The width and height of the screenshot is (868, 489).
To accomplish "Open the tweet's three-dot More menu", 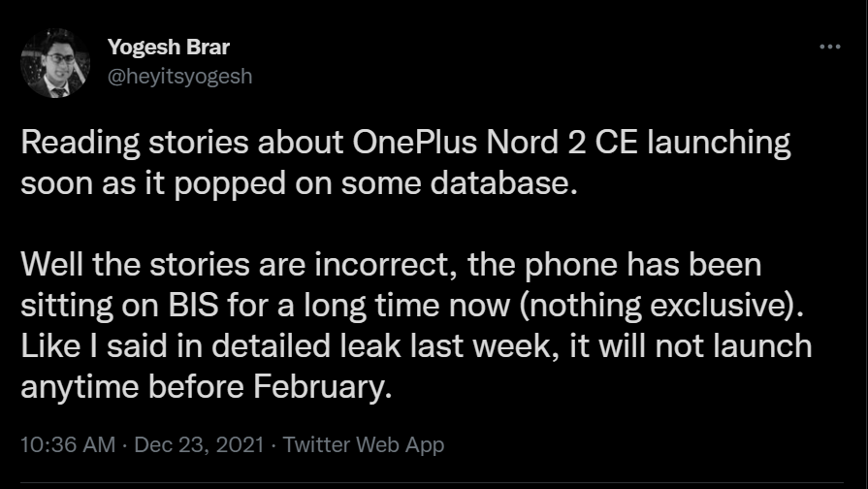I will tap(829, 47).
